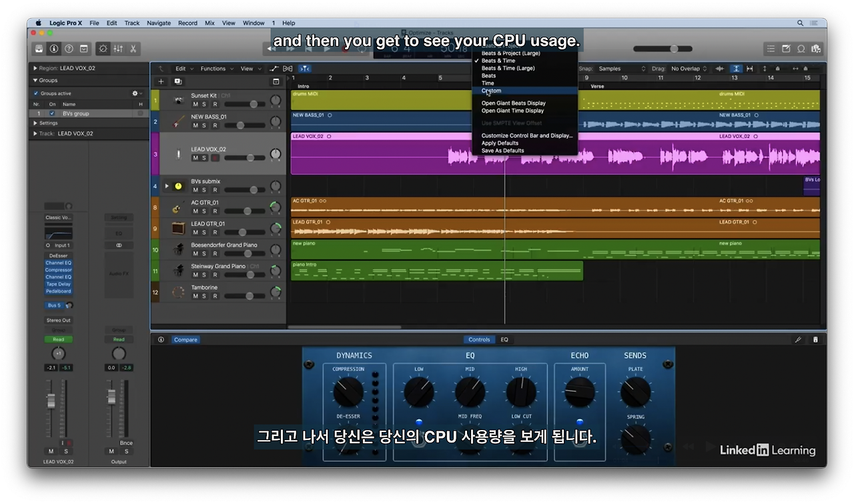This screenshot has width=854, height=504.
Task: Click the LEAD VOX_02 microphone track icon
Action: pyautogui.click(x=178, y=154)
